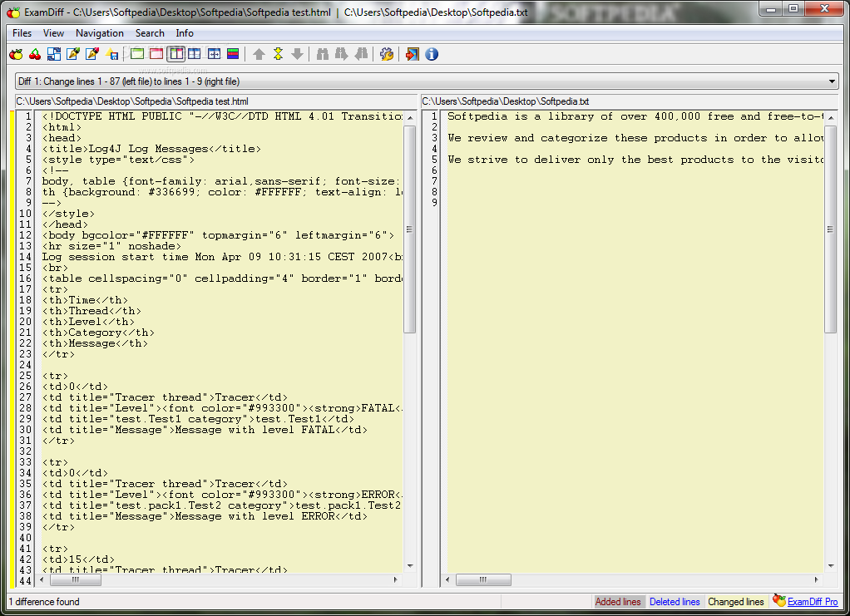Click left pane vertical scrollbar down arrow
This screenshot has height=616, width=850.
coord(410,565)
